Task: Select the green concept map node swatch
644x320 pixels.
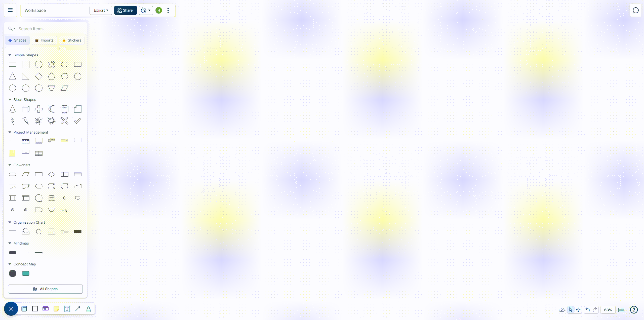Action: point(25,273)
